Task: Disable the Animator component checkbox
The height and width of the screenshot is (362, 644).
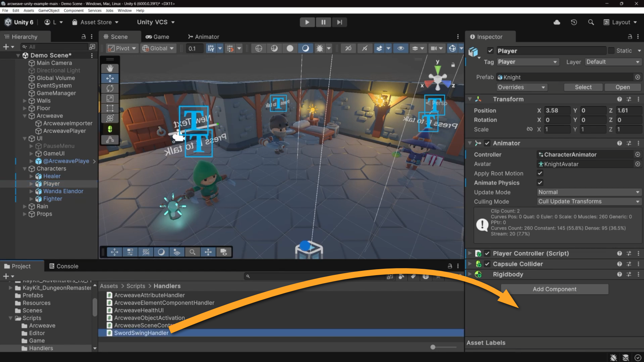Action: 487,143
